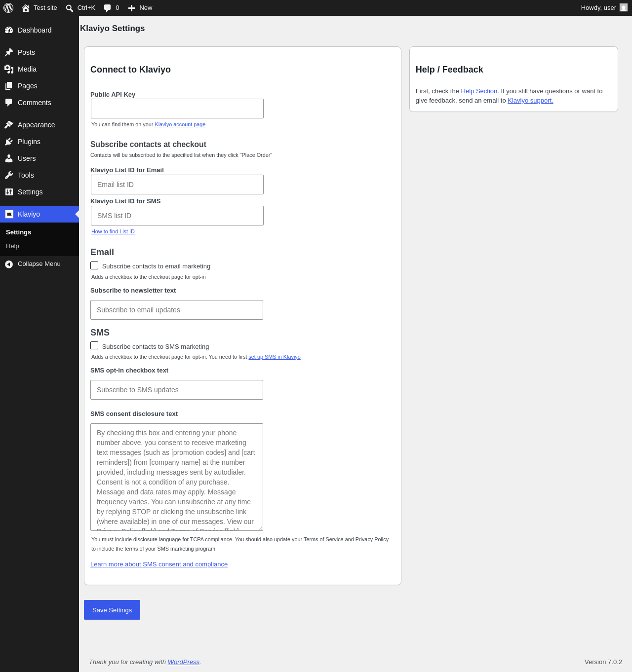Click the Appearance brush icon
Screen dimensions: 632x672
(x=9, y=125)
